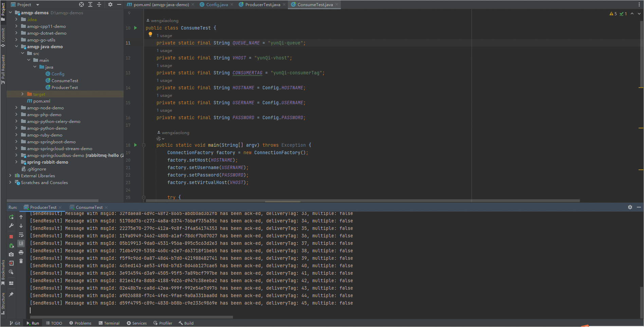This screenshot has height=327, width=644.
Task: Click the print console output icon
Action: tap(21, 253)
